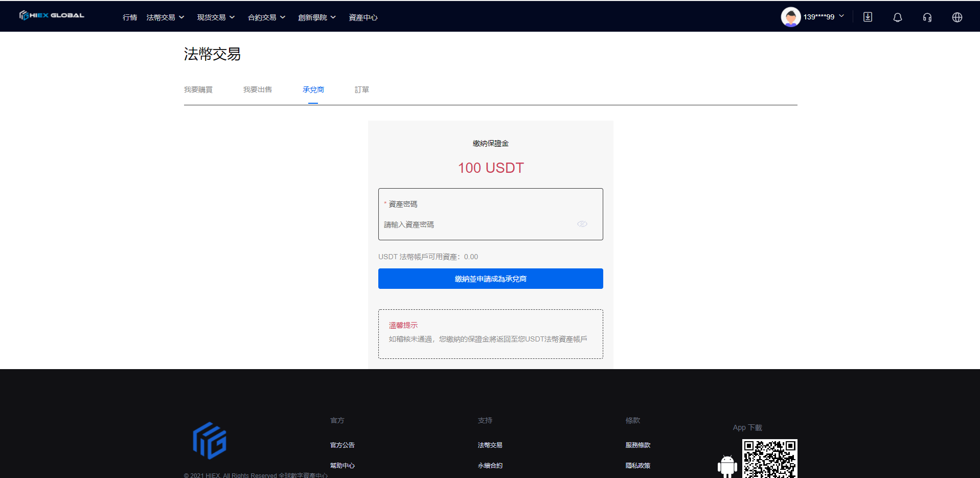This screenshot has height=478, width=980.
Task: Click the user avatar picture
Action: 790,17
